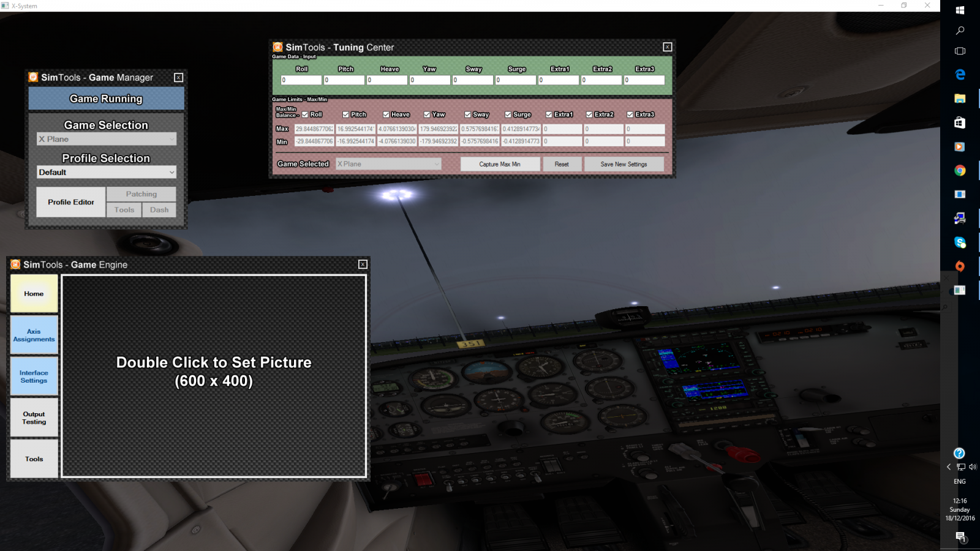Image resolution: width=980 pixels, height=551 pixels.
Task: Close the Tuning Center window
Action: [668, 47]
